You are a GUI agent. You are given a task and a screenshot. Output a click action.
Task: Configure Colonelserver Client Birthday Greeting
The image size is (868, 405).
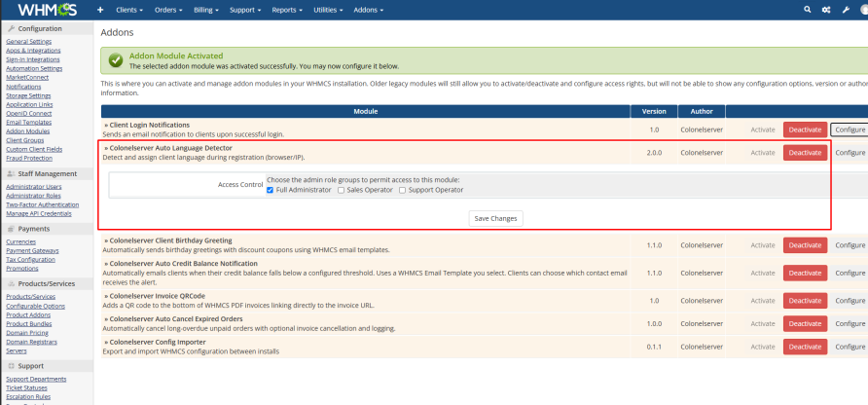[x=850, y=245]
